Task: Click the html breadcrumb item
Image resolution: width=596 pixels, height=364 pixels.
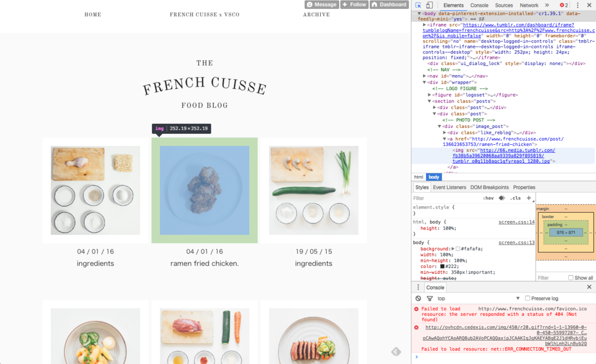Action: [418, 177]
